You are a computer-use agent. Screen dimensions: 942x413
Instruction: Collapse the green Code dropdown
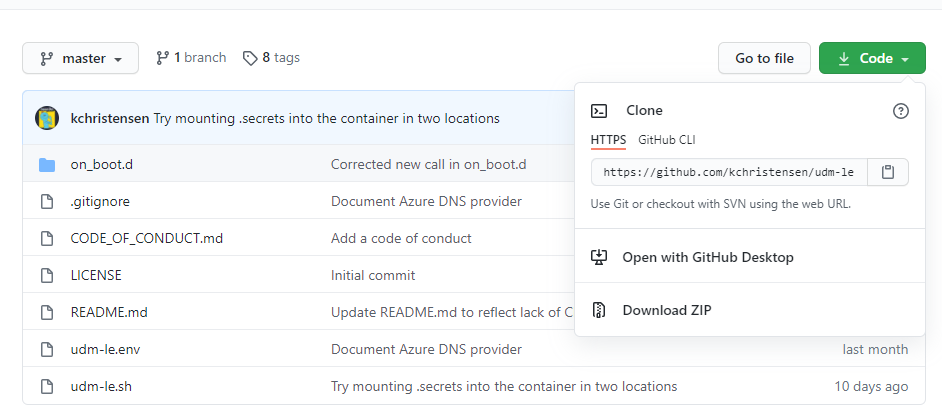[x=871, y=58]
